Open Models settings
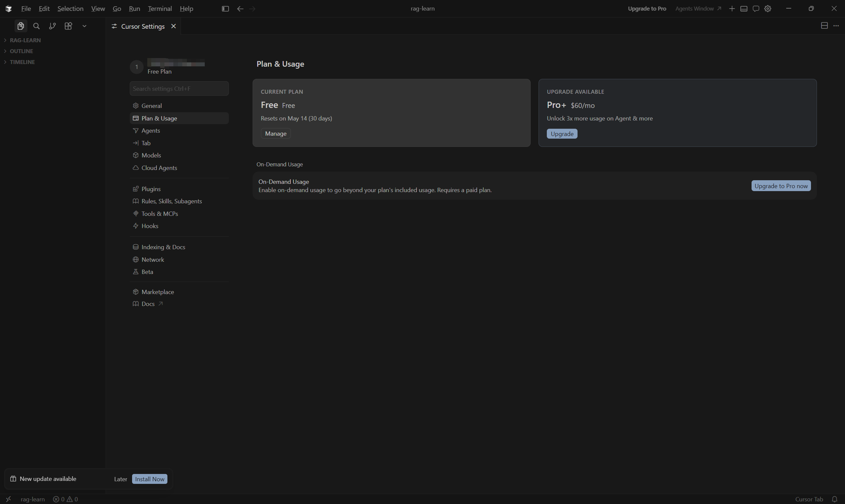This screenshot has width=845, height=504. click(179, 155)
